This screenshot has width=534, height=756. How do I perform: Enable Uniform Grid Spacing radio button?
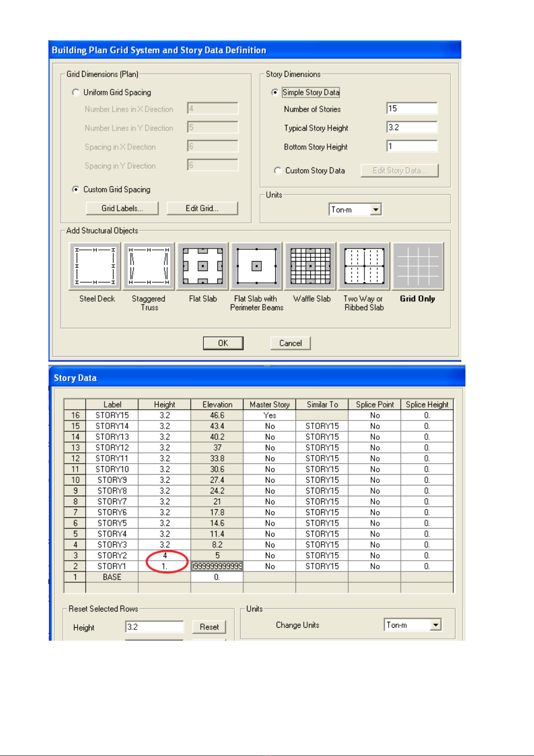tap(76, 92)
